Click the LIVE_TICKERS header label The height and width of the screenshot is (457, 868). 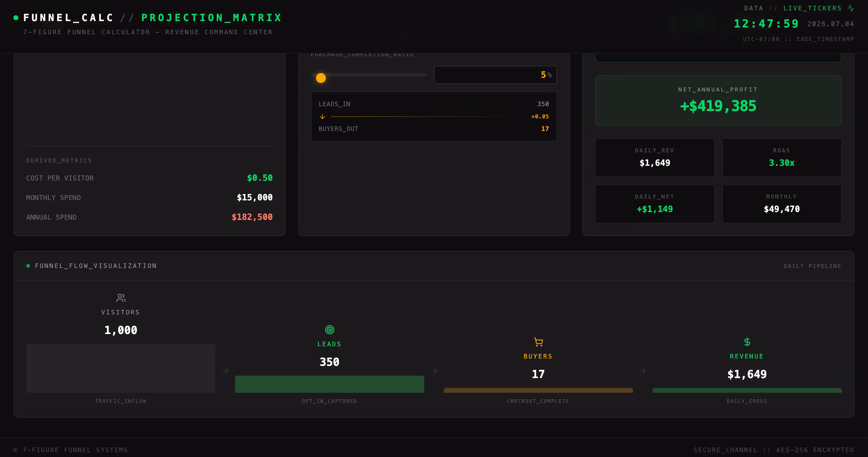coord(812,8)
